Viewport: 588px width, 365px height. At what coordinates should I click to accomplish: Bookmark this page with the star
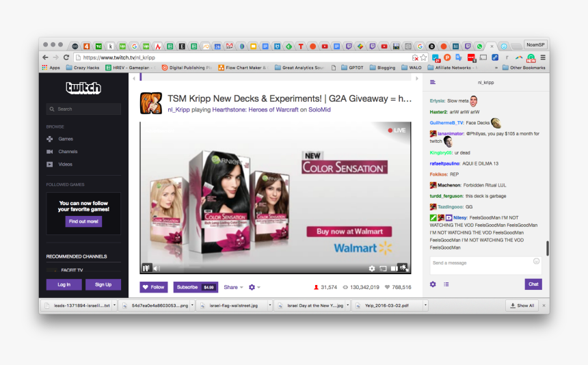click(423, 57)
